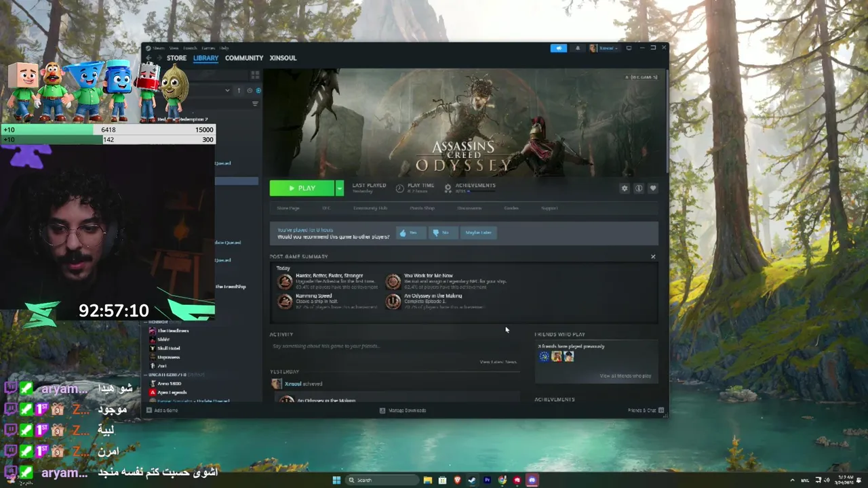Click Steam announcements megaphone icon
Viewport: 868px width, 488px height.
tap(559, 48)
